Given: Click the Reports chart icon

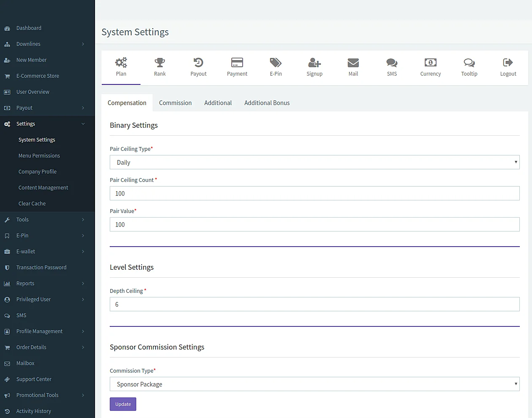Looking at the screenshot, I should point(7,284).
